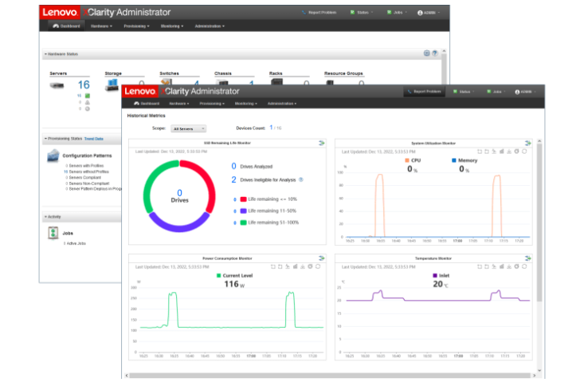Click Report Problem in the back window header
This screenshot has width=588, height=386.
pyautogui.click(x=319, y=13)
